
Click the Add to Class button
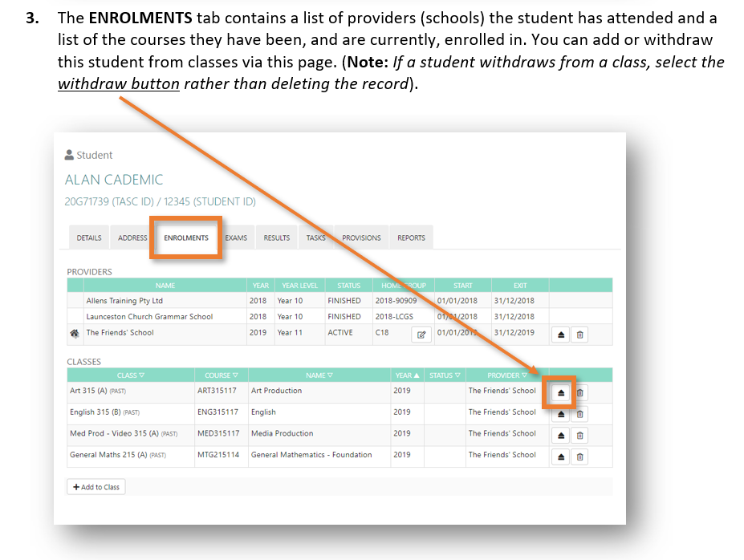pos(96,487)
